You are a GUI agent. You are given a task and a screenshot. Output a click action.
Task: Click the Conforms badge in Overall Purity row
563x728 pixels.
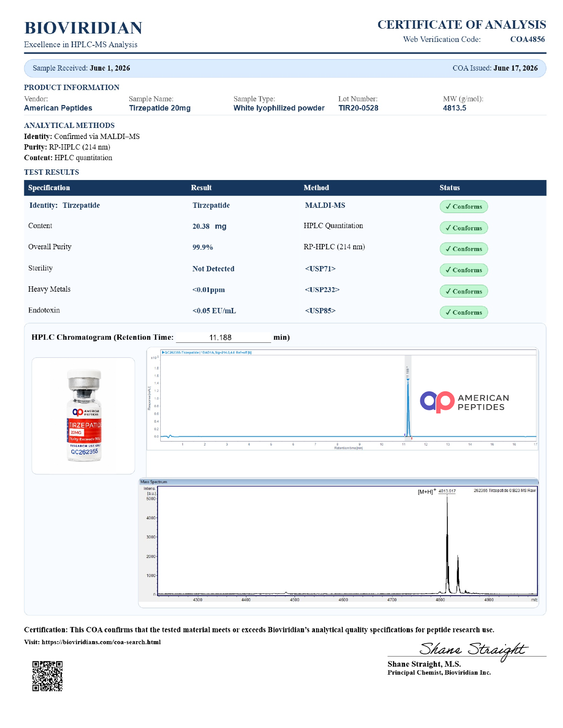coord(464,249)
